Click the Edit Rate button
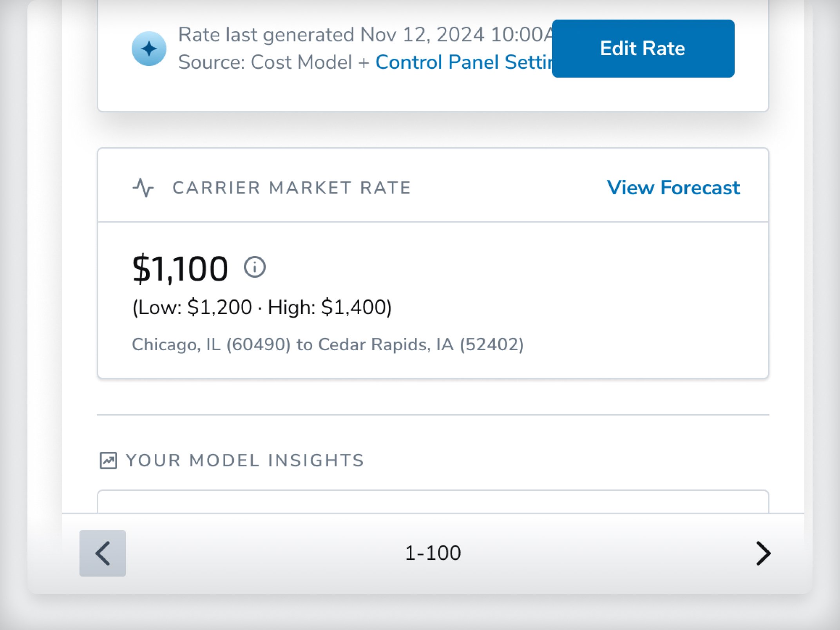The image size is (840, 630). coord(643,49)
